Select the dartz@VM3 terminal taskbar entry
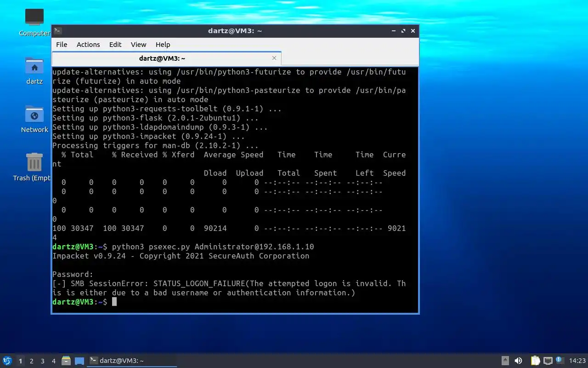 [x=132, y=361]
